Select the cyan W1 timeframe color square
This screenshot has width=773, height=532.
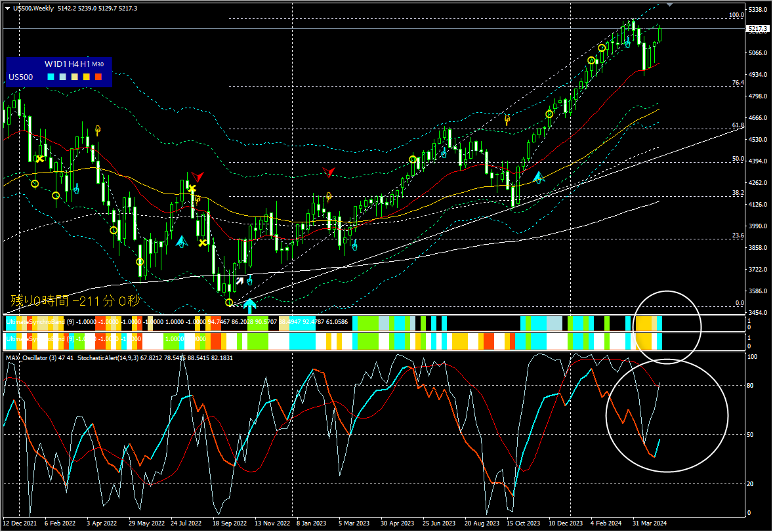51,77
